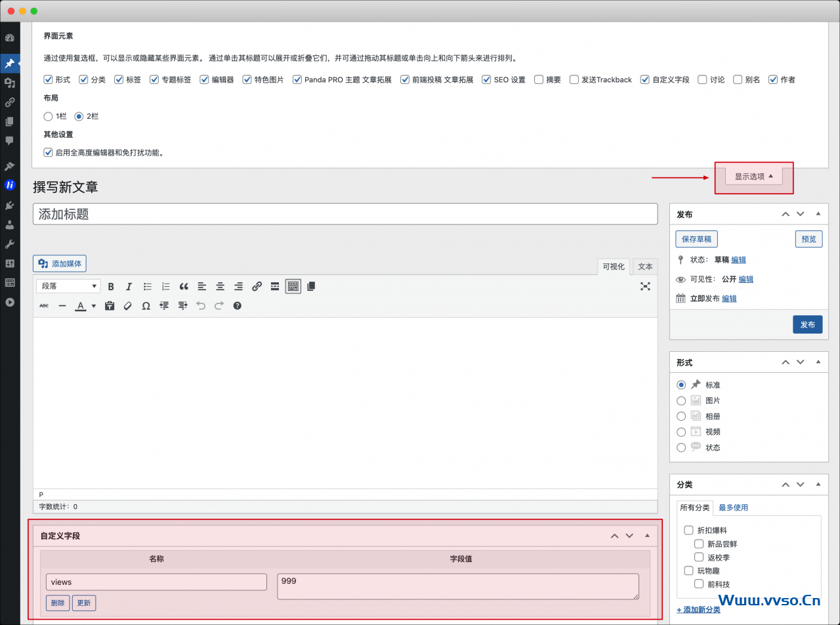This screenshot has width=840, height=625.
Task: Click the Bold formatting icon
Action: pos(111,286)
